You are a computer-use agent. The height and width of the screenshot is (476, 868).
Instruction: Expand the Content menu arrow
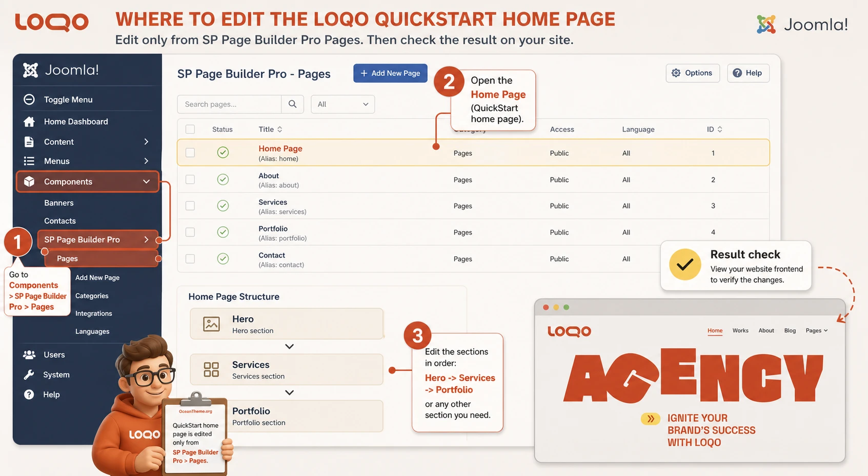coord(146,141)
